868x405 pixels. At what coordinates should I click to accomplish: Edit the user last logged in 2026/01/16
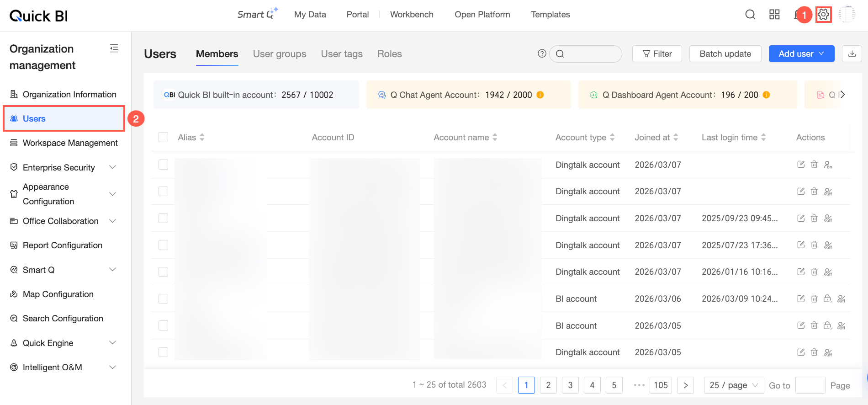click(x=801, y=272)
